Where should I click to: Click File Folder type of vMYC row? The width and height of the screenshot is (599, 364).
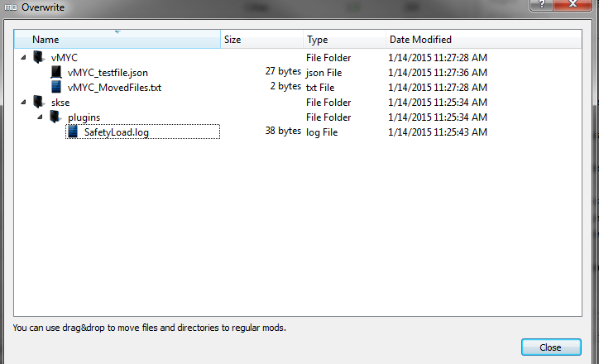(x=328, y=58)
